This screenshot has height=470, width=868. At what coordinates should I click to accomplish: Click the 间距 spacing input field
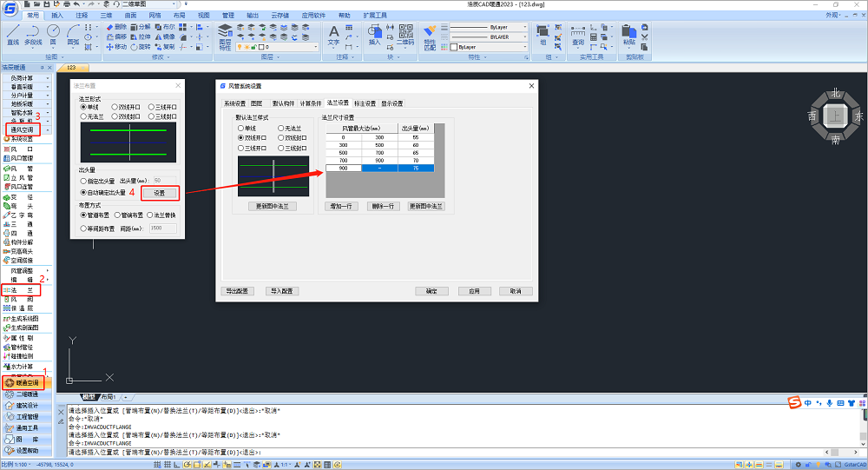click(163, 228)
